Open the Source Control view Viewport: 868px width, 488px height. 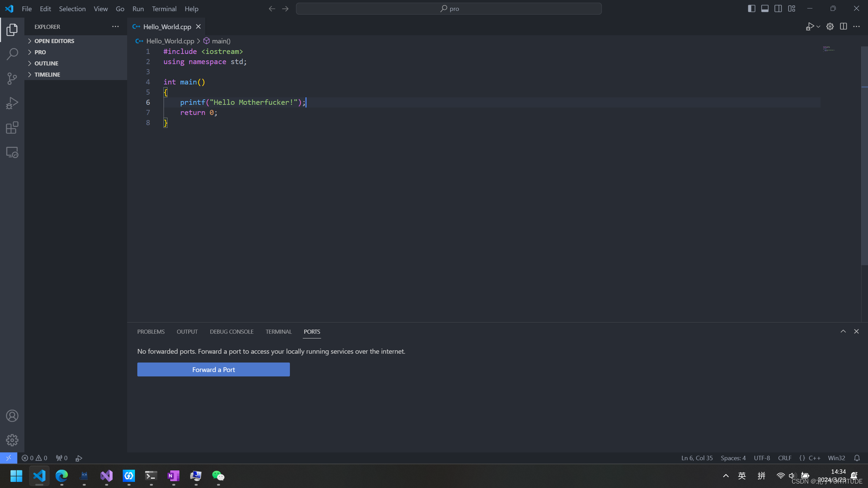coord(12,78)
